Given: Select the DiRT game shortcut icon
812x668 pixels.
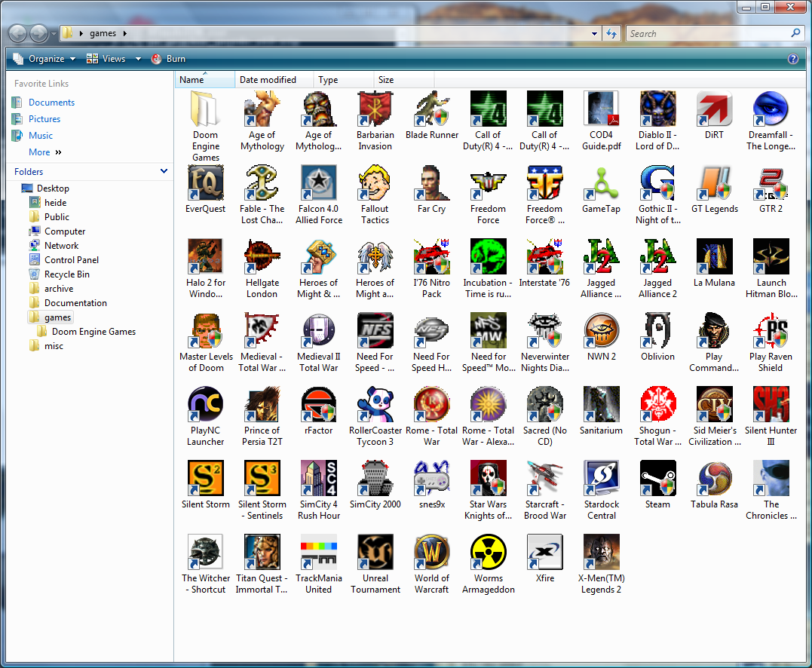Looking at the screenshot, I should 714,109.
